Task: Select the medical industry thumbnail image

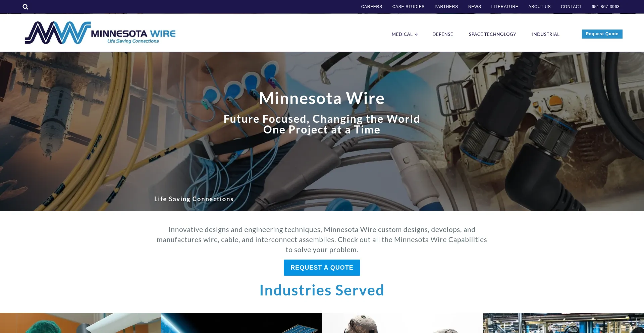Action: point(80,323)
